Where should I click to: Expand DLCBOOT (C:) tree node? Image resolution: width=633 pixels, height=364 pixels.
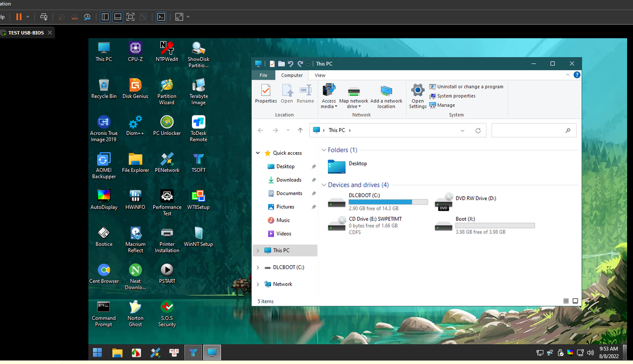coord(258,267)
